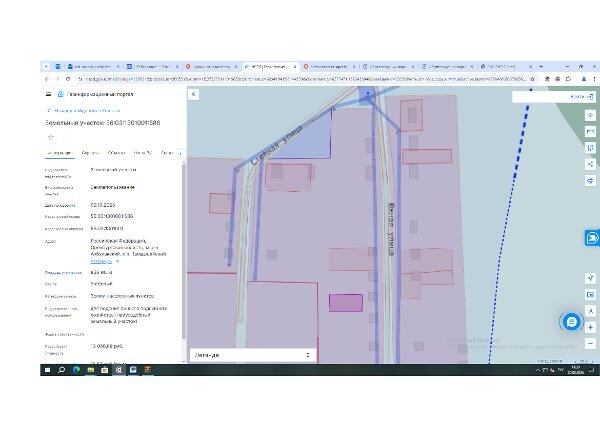The height and width of the screenshot is (424, 600).
Task: Click the browser address bar URL
Action: [305, 79]
